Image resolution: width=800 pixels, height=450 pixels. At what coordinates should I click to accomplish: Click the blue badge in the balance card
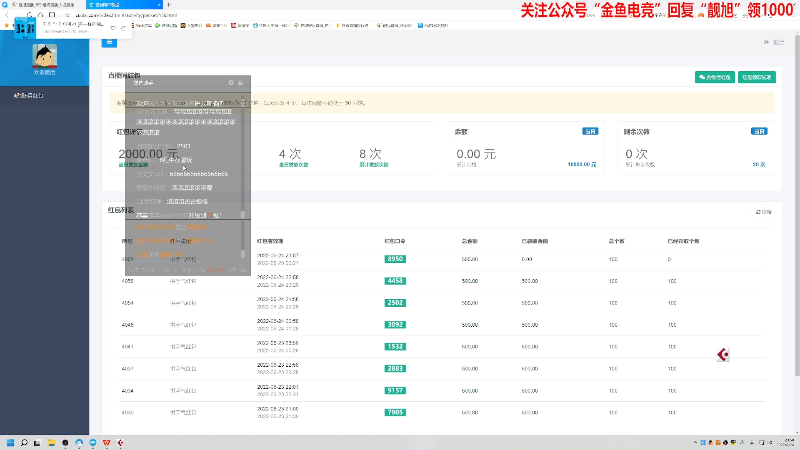pyautogui.click(x=590, y=132)
